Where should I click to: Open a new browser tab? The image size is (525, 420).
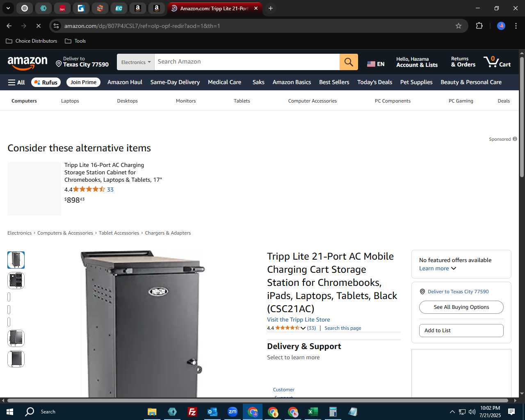point(271,8)
